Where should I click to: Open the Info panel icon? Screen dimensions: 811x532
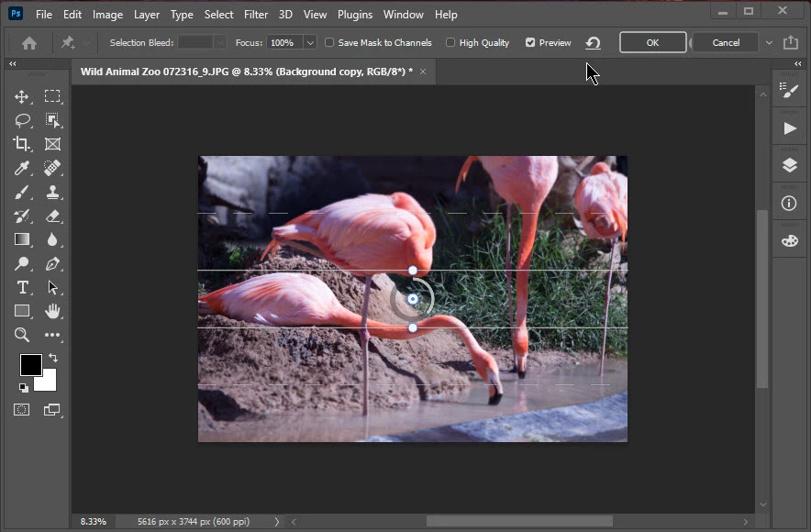(x=789, y=204)
